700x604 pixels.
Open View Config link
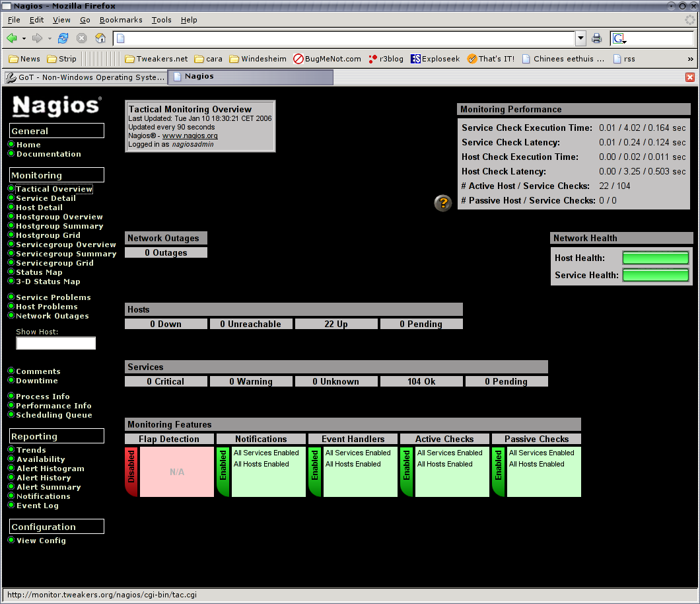point(41,541)
